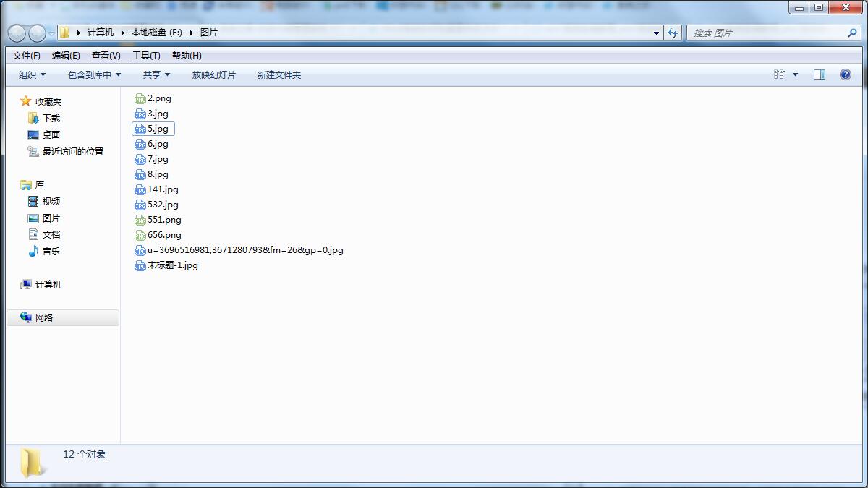Start a search via the magnifier icon

(x=851, y=33)
